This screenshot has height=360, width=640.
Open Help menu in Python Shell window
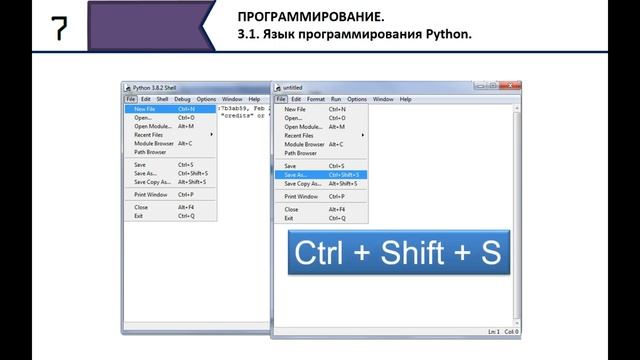pos(254,99)
